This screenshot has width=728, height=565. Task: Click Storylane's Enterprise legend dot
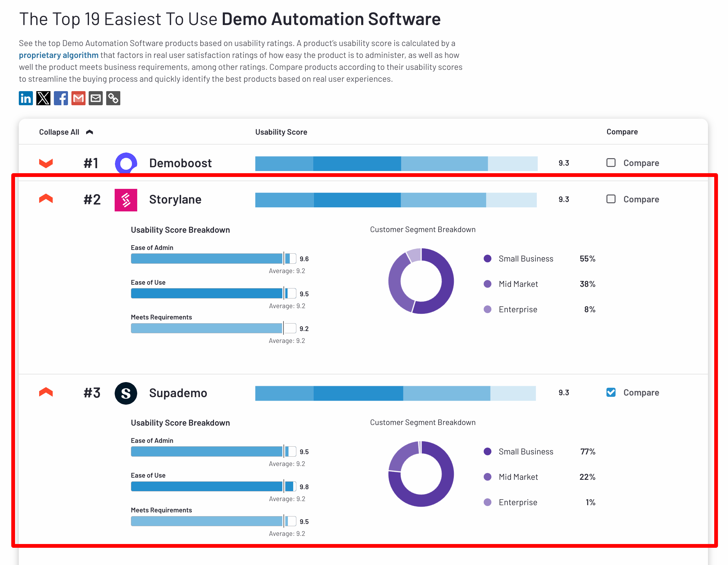487,309
